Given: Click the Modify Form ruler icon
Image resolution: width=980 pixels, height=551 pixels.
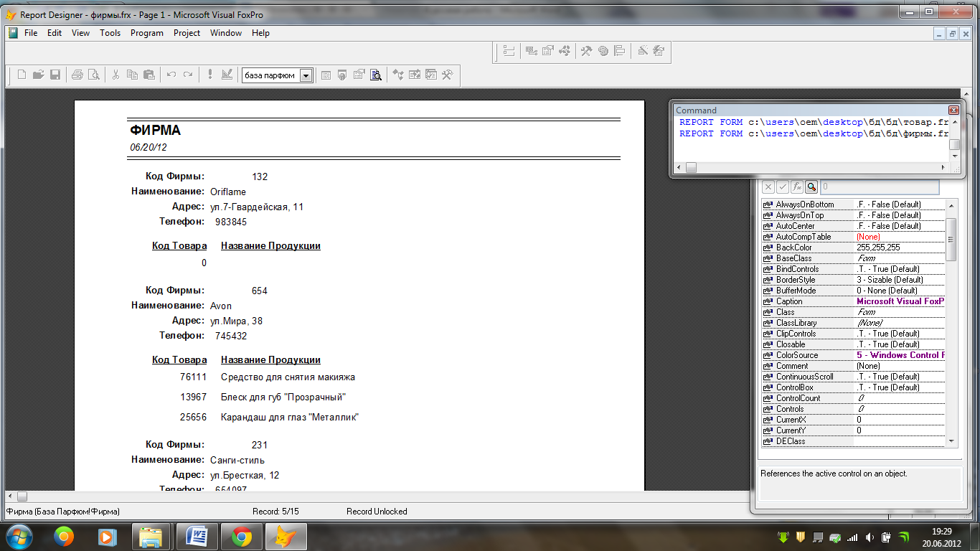Looking at the screenshot, I should [227, 75].
